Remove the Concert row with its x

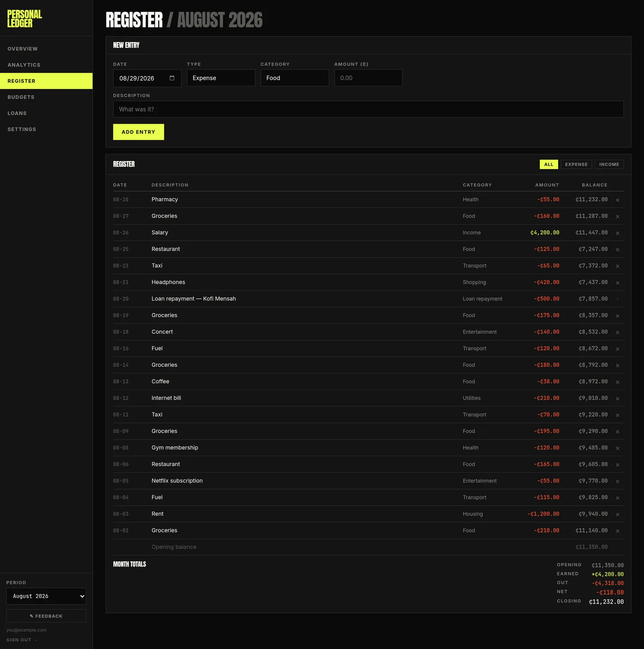(617, 332)
